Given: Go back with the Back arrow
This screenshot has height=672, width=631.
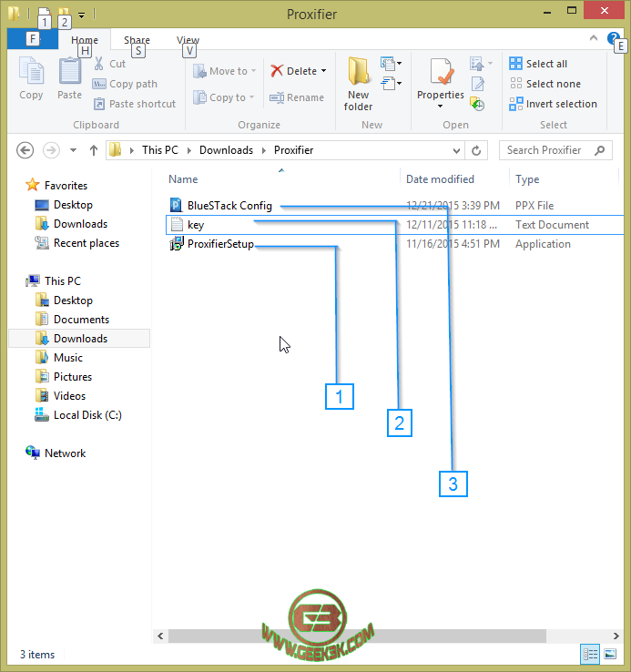Looking at the screenshot, I should click(x=25, y=150).
